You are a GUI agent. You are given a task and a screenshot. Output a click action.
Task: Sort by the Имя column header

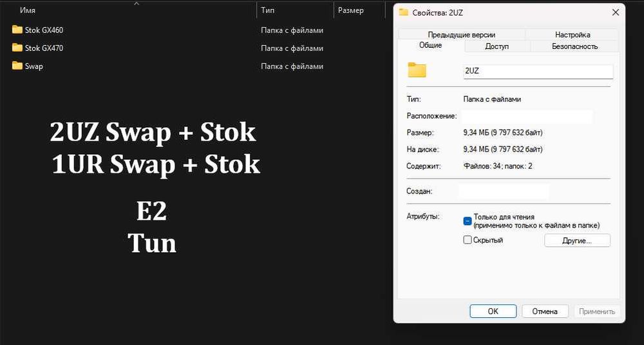tap(28, 10)
